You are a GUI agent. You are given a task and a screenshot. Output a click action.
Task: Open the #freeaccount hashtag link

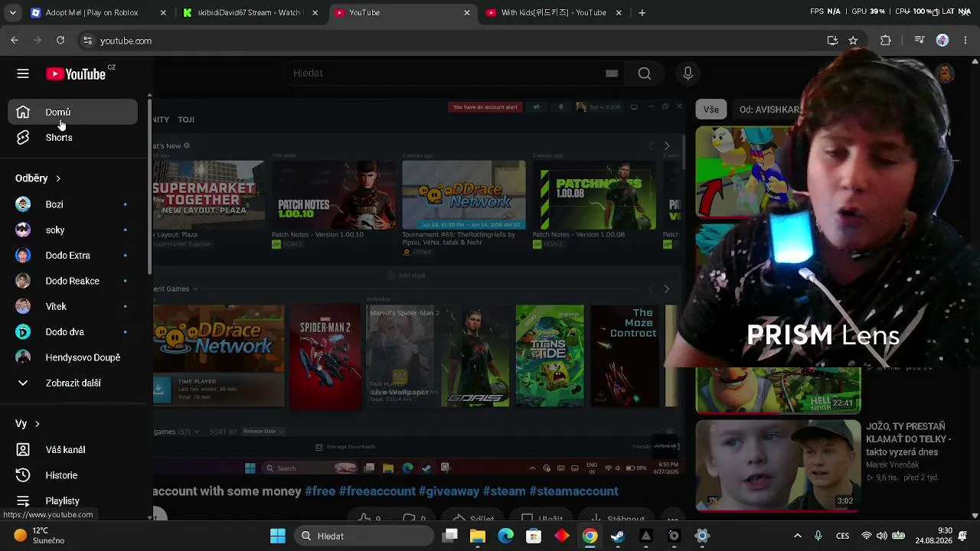click(377, 491)
